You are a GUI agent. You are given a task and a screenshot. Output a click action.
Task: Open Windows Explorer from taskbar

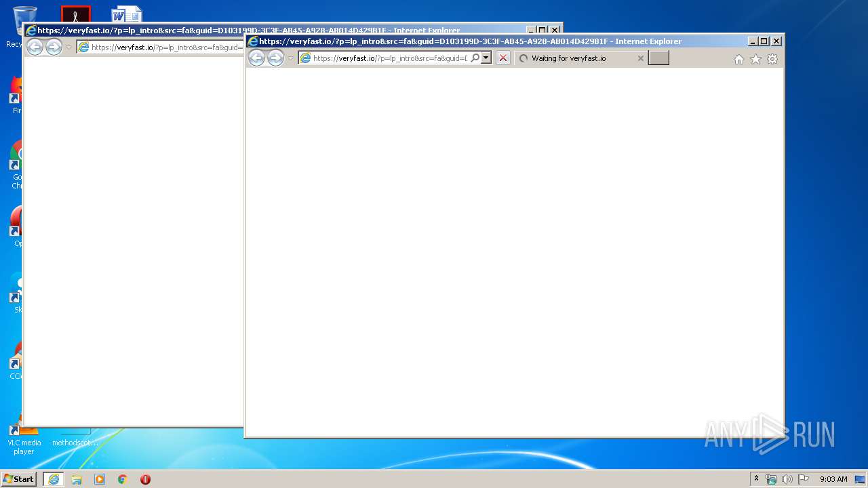pos(77,479)
